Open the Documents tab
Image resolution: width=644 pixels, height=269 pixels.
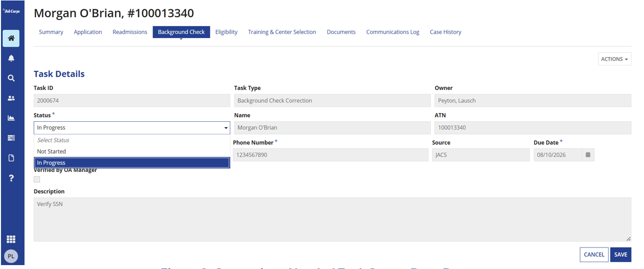pyautogui.click(x=341, y=32)
